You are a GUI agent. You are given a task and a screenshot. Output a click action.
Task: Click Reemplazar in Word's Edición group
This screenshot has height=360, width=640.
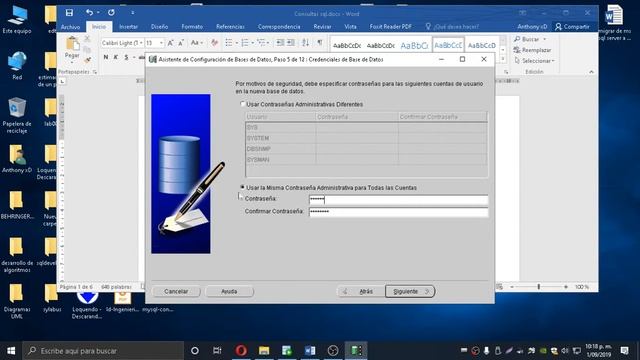533,50
